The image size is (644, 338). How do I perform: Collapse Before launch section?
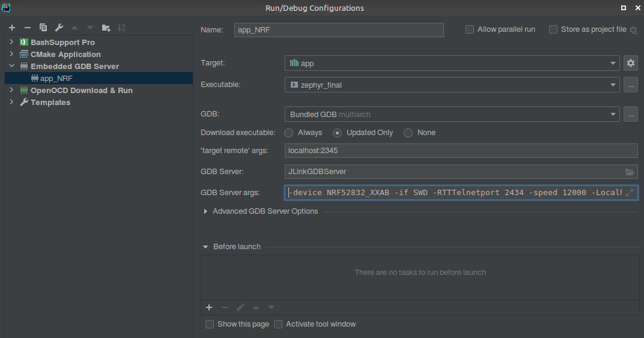click(x=205, y=247)
